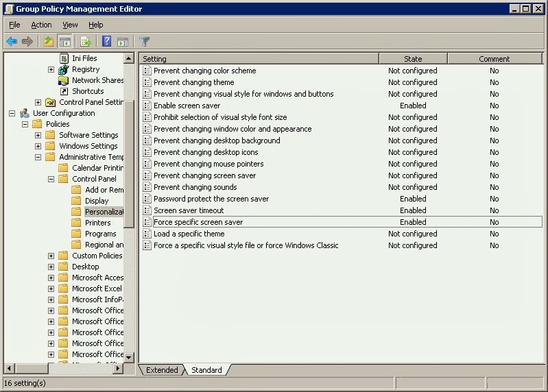Click the Export List toolbar icon
Viewport: 548px width, 392px height.
[86, 42]
